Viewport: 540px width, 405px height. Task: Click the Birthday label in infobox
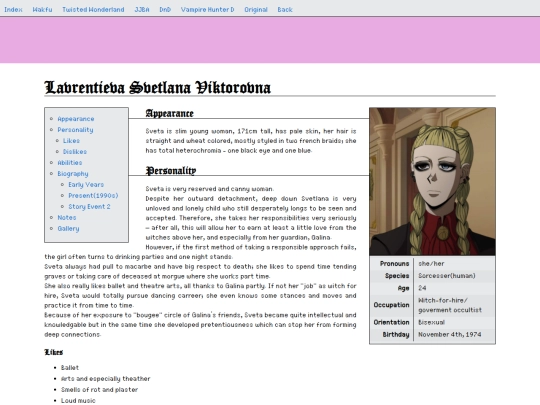pos(396,334)
